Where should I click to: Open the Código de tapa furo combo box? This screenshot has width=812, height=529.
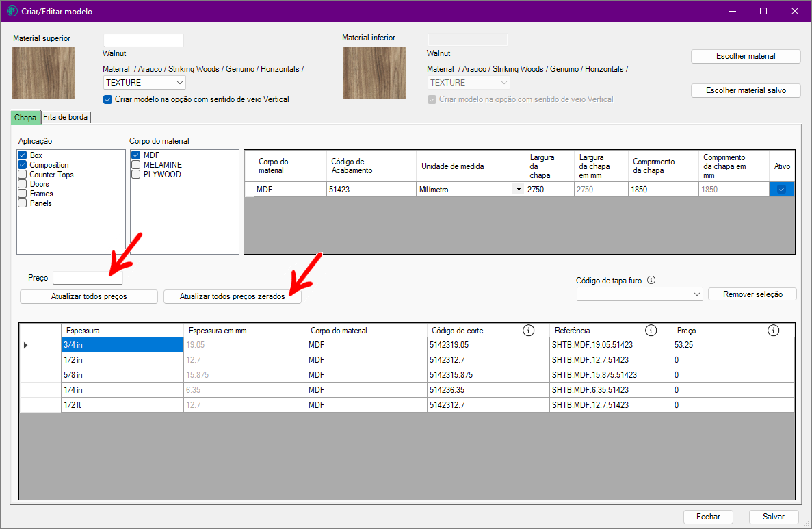click(x=640, y=294)
